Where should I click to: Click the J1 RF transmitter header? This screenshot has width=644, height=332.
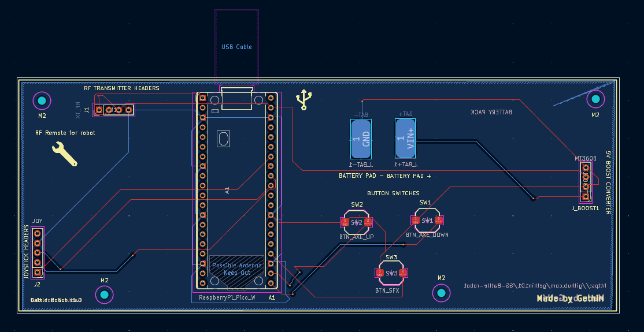[x=114, y=110]
